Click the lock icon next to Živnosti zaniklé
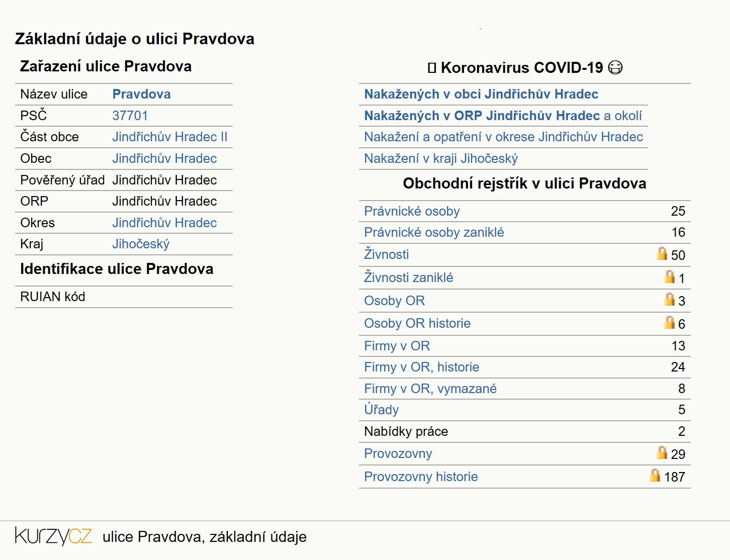Screen dimensions: 730x560 pos(670,276)
